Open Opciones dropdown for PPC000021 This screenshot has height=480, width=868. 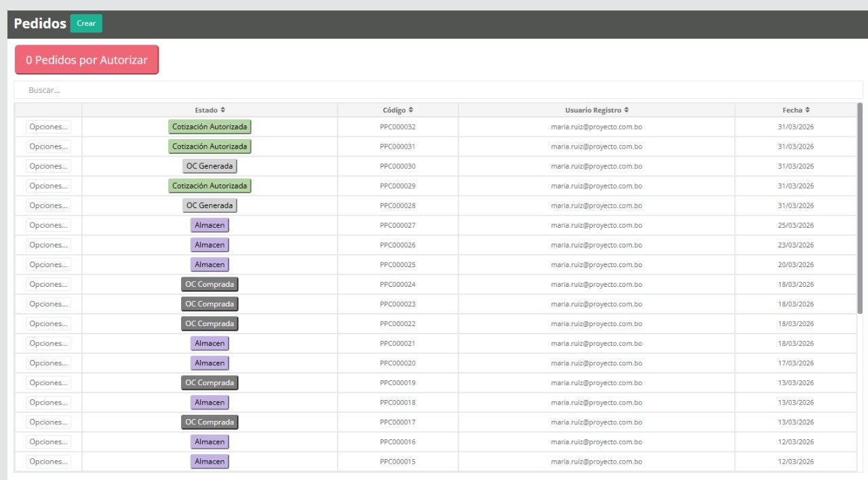coord(48,343)
